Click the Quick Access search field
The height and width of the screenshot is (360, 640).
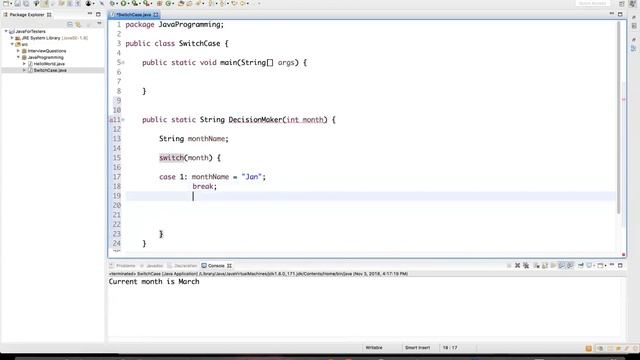click(593, 4)
